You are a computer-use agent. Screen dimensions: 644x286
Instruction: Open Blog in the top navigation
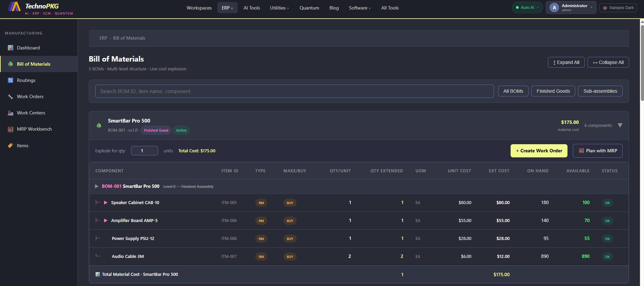click(334, 8)
